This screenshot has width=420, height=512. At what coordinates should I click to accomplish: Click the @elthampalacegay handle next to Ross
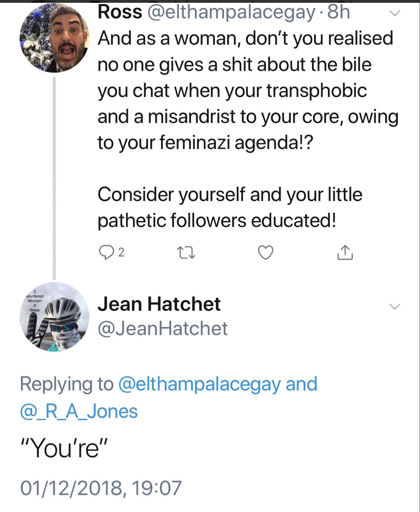point(231,12)
